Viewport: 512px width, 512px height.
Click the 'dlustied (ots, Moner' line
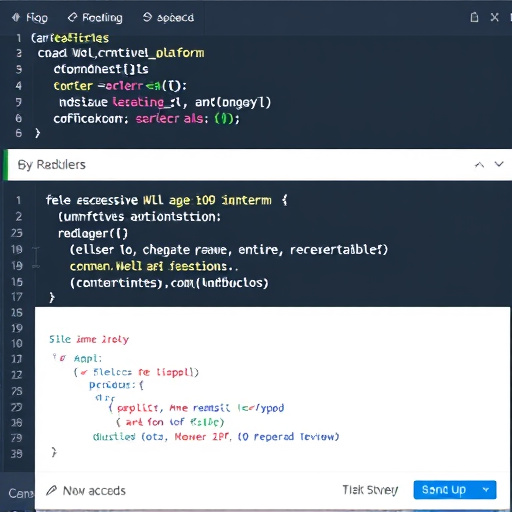coord(216,437)
